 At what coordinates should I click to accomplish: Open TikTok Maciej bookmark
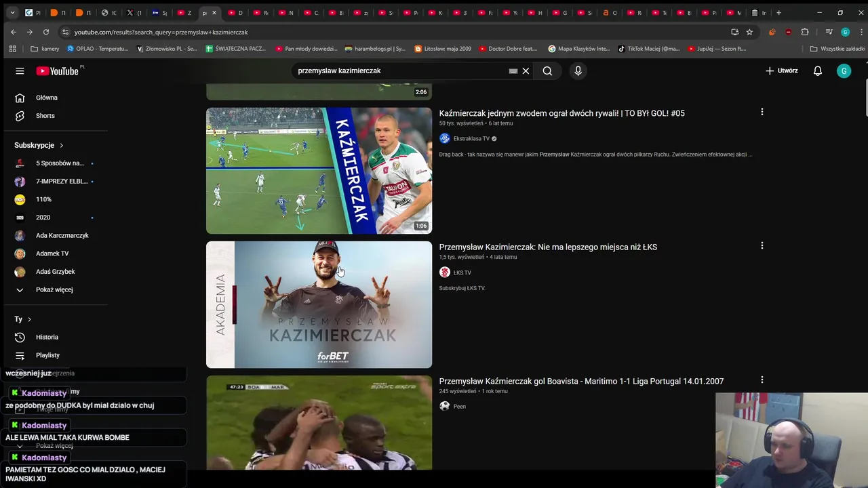(649, 49)
